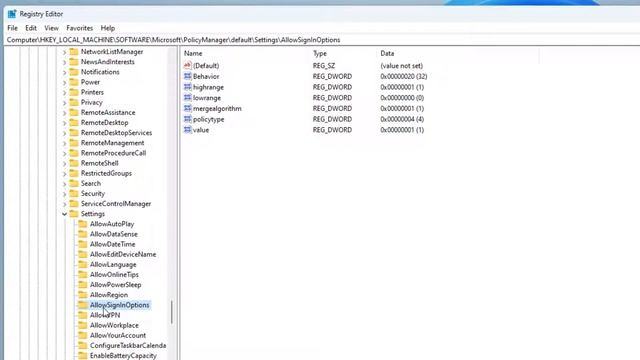Select the AllowLanguage key

point(113,264)
